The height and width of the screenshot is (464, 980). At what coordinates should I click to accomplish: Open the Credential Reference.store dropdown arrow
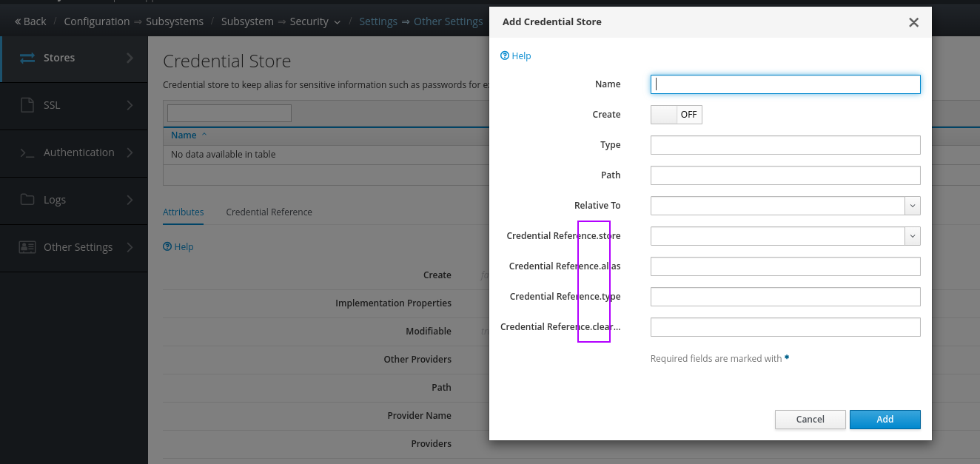(x=913, y=236)
